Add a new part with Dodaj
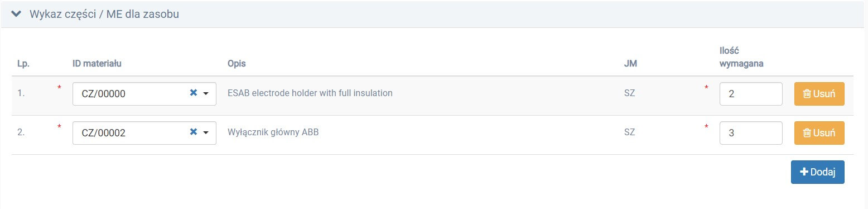 (x=817, y=172)
